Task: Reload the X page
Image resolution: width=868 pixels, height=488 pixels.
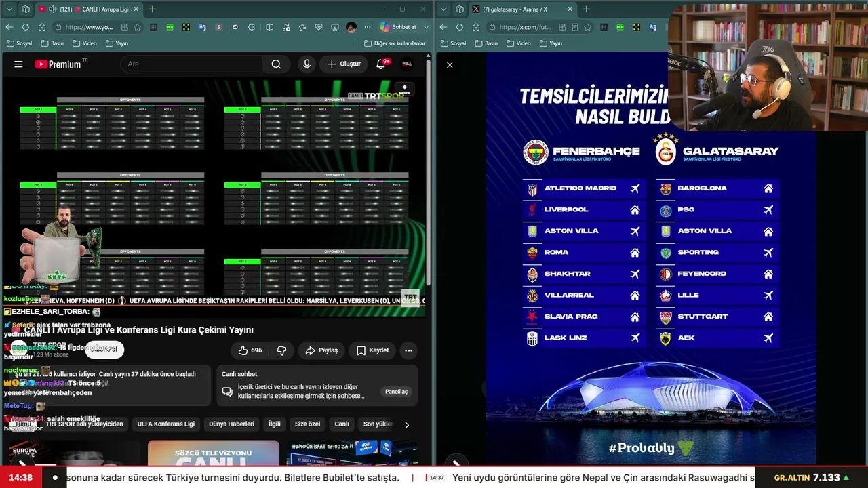Action: click(459, 27)
